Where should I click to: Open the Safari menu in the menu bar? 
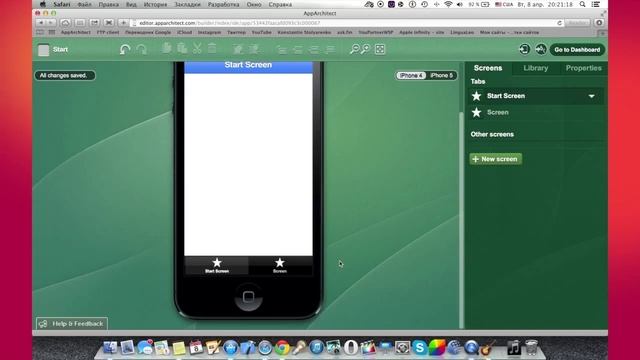(62, 4)
